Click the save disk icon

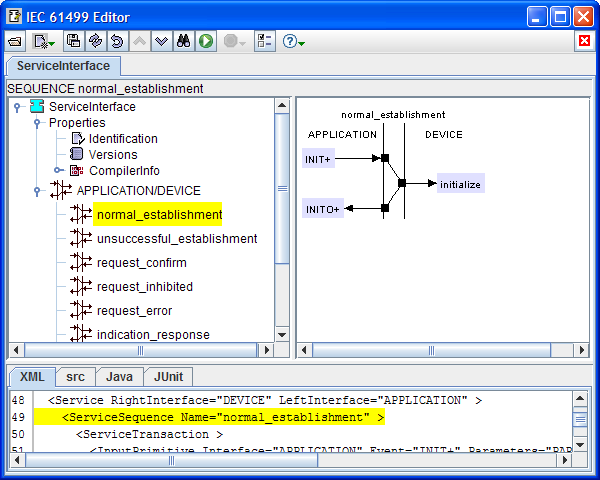coord(74,41)
